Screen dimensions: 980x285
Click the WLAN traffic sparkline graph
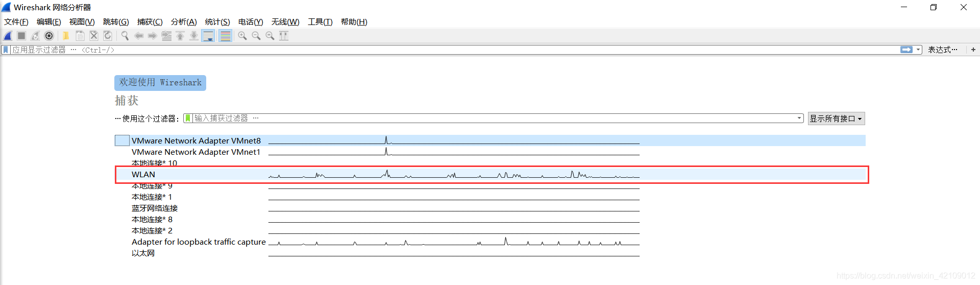(x=454, y=174)
